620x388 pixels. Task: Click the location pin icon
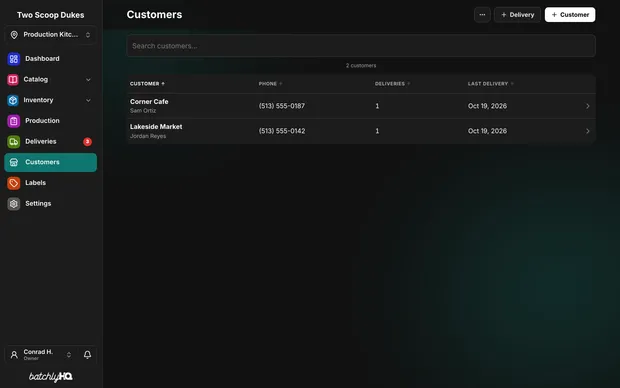[14, 35]
